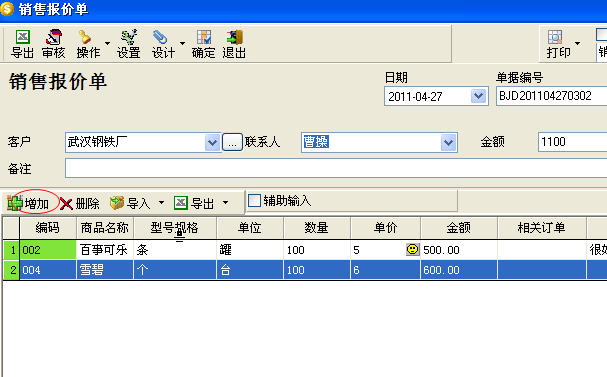Open the 打印 print dropdown arrow
Image resolution: width=607 pixels, height=377 pixels.
(x=577, y=43)
